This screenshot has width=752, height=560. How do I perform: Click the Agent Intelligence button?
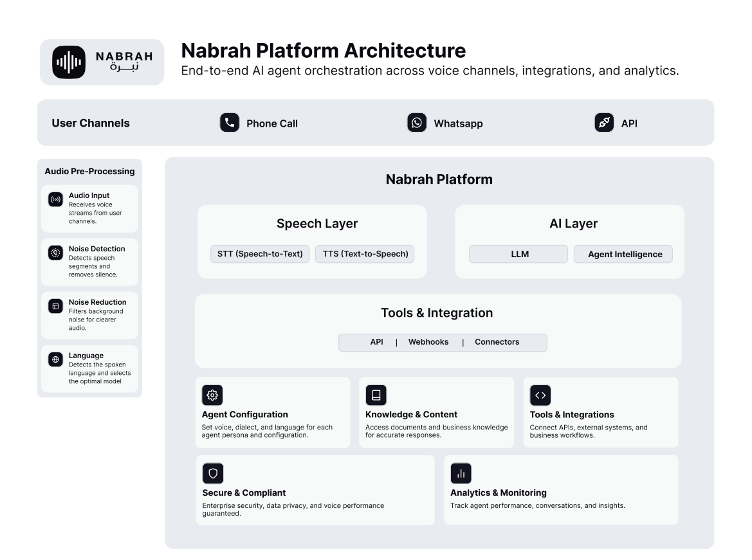pos(623,254)
